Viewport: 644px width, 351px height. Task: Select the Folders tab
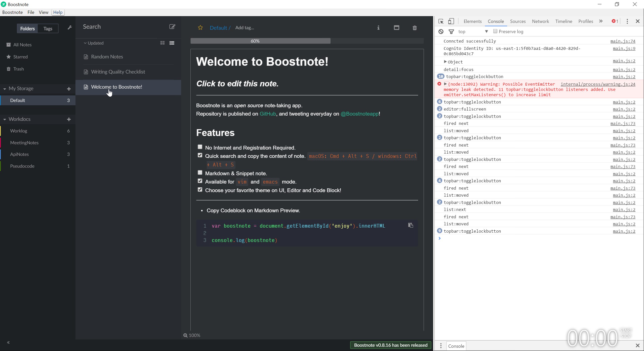27,28
